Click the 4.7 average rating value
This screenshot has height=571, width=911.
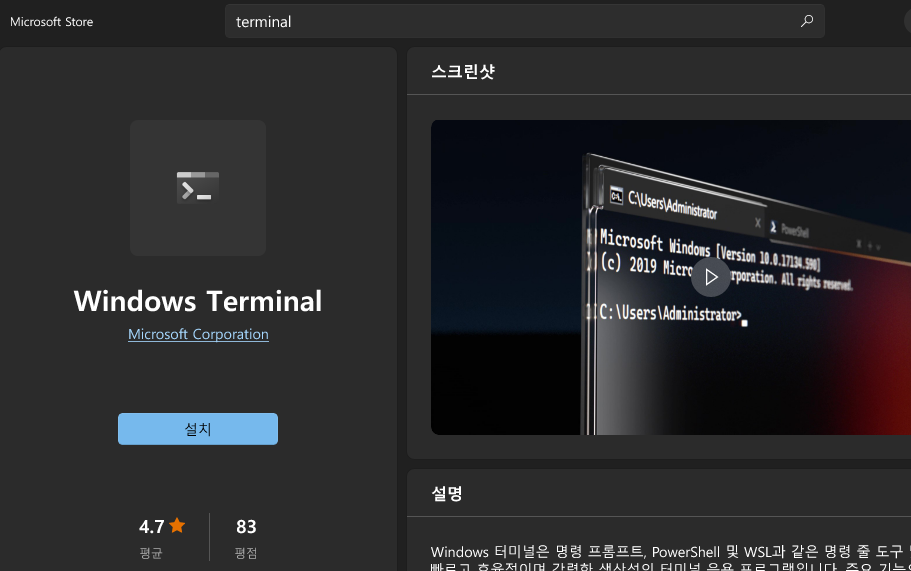151,526
